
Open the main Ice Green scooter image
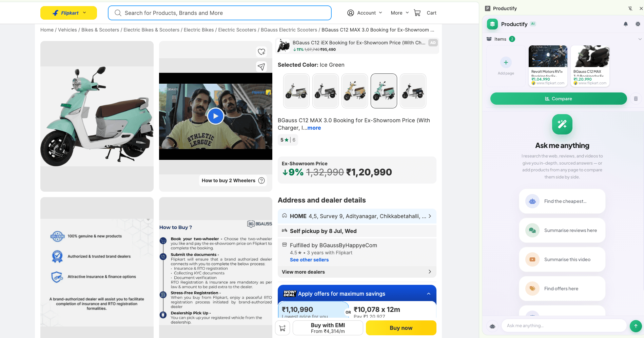coord(97,116)
